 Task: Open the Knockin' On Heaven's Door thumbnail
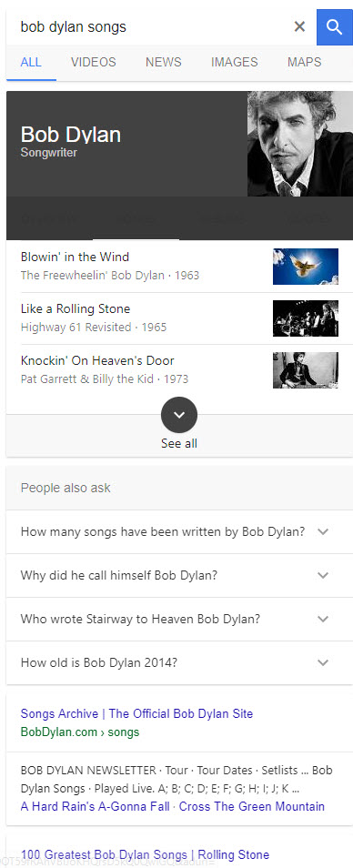[x=306, y=369]
